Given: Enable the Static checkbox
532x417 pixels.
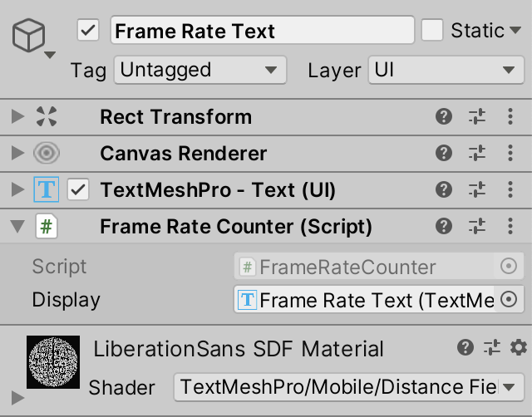Looking at the screenshot, I should [432, 31].
